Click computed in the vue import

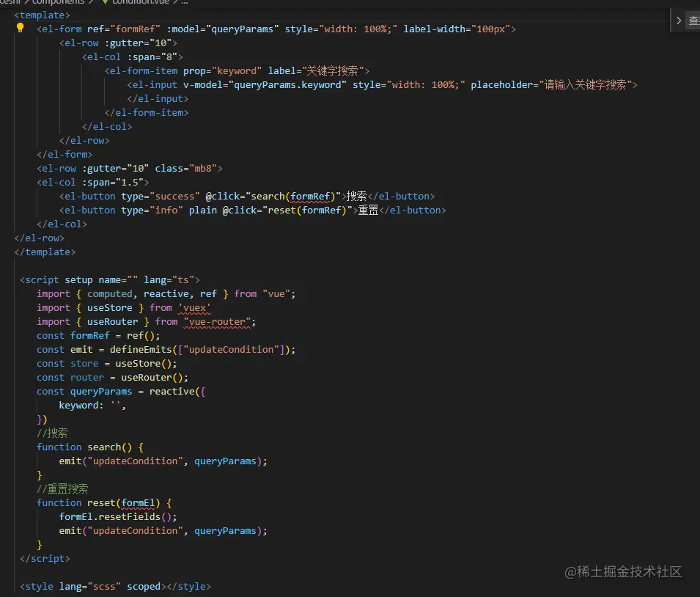point(110,294)
